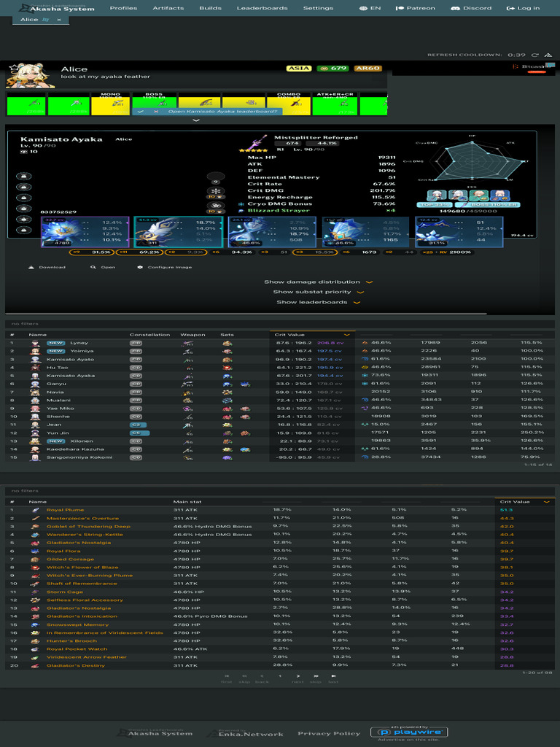Screen dimensions: 560x747
Task: Click the Blizzard Strayer set label
Action: 279,211
